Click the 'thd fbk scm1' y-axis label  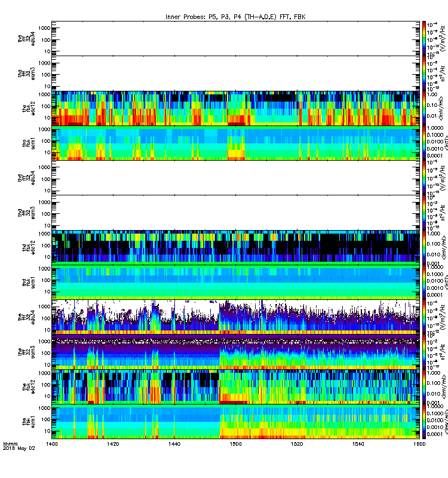click(x=29, y=283)
